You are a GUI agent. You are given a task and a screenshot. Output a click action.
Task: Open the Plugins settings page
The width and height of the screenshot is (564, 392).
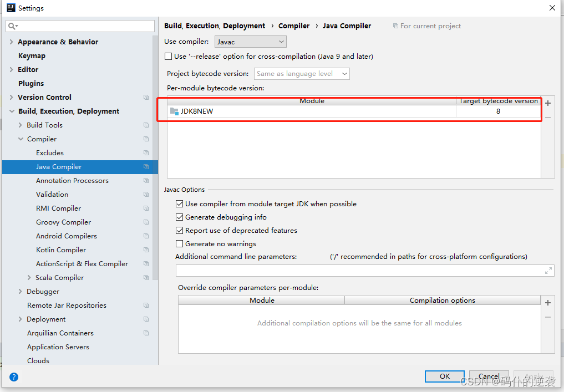pyautogui.click(x=31, y=83)
